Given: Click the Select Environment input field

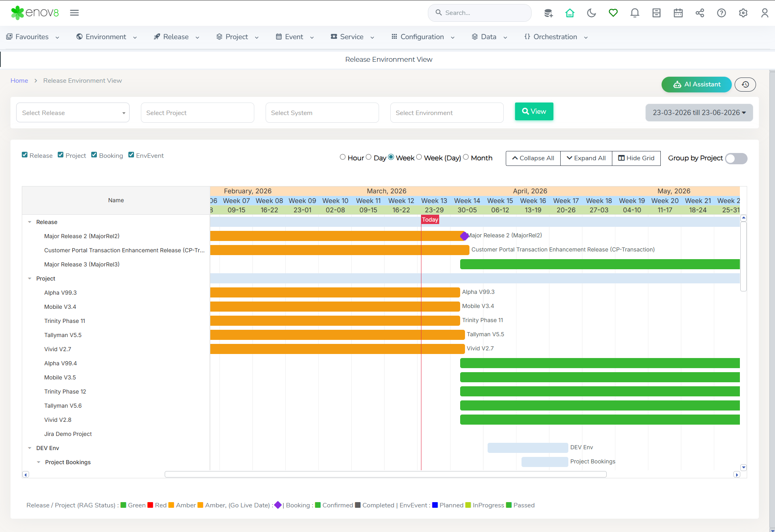Looking at the screenshot, I should (x=446, y=113).
